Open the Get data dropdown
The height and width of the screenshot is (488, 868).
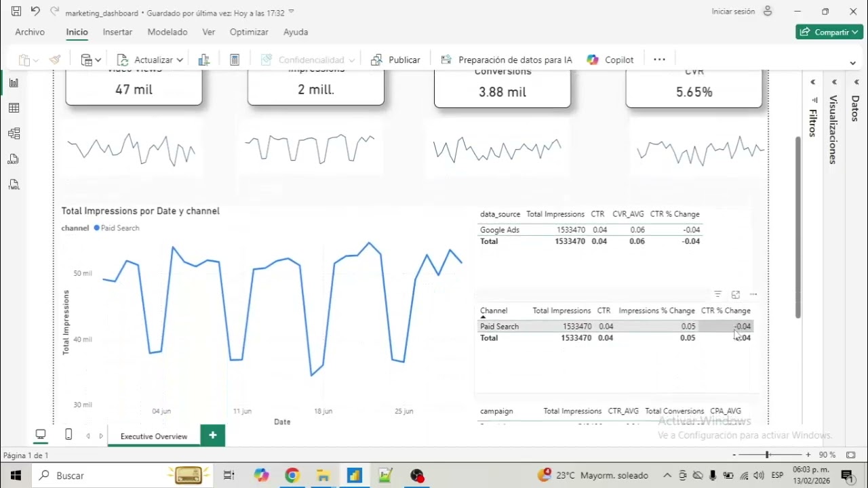pyautogui.click(x=91, y=60)
